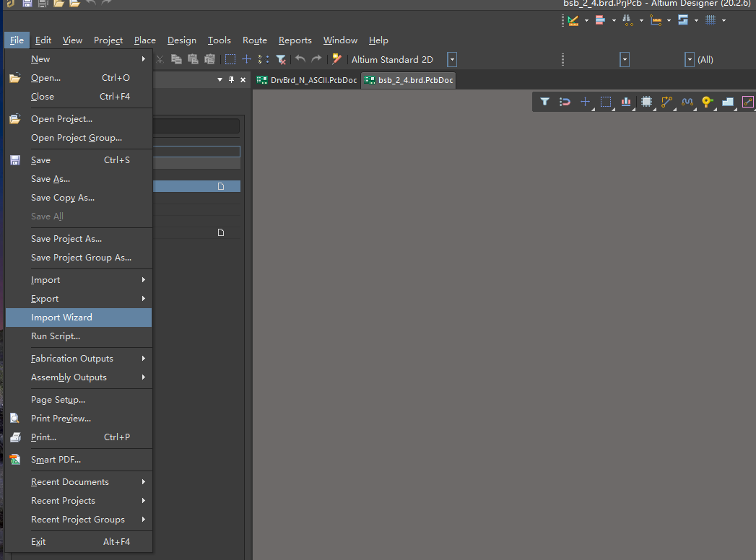Choose Import Wizard from File menu
The height and width of the screenshot is (560, 756).
[79, 318]
